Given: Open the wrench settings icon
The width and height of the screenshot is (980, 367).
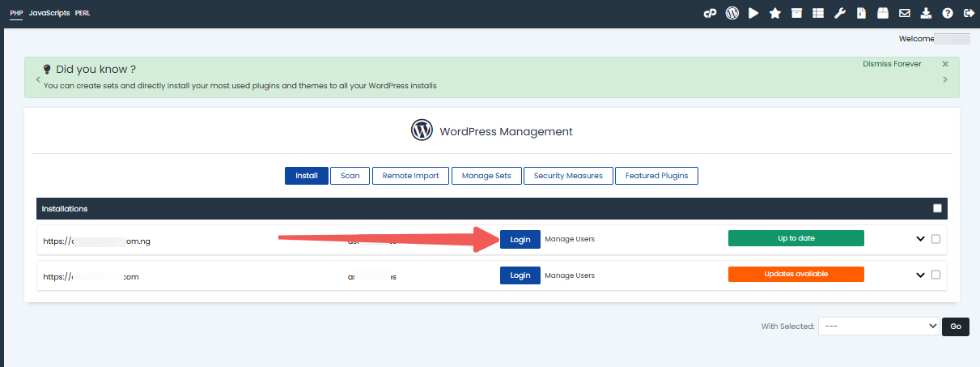Looking at the screenshot, I should (840, 13).
